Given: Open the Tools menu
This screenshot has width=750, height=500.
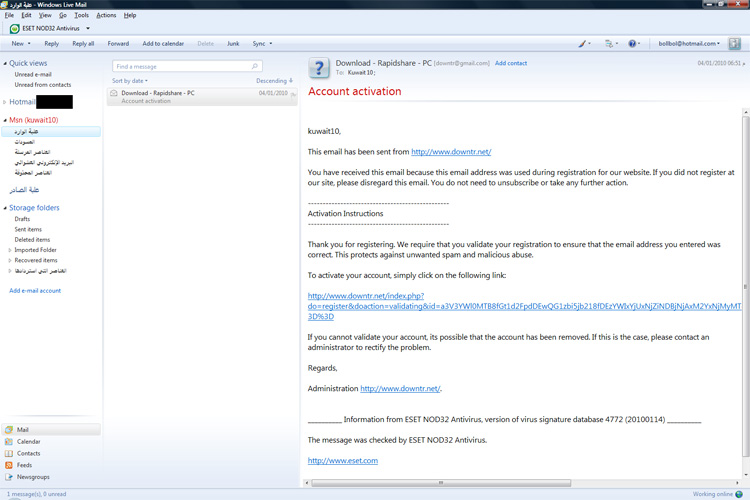Looking at the screenshot, I should [81, 15].
